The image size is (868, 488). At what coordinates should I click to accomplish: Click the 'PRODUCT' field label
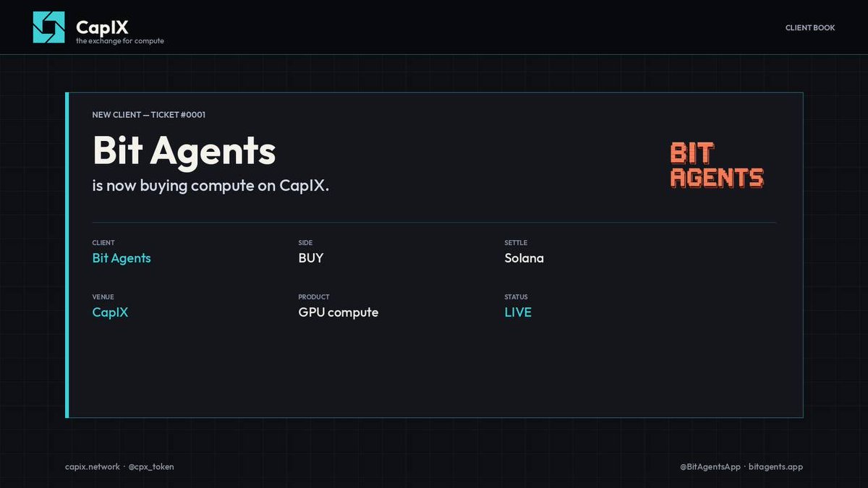pos(314,297)
